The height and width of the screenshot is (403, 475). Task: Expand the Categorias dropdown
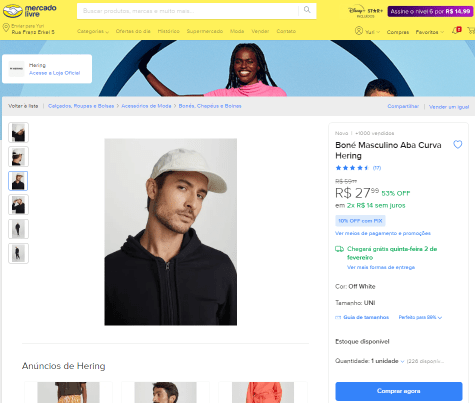93,31
